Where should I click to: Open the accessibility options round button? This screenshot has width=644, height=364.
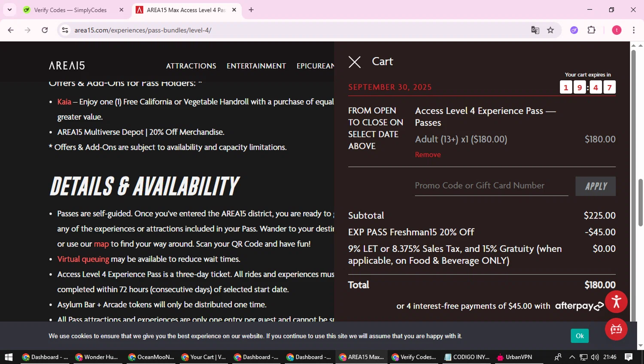[x=616, y=302]
